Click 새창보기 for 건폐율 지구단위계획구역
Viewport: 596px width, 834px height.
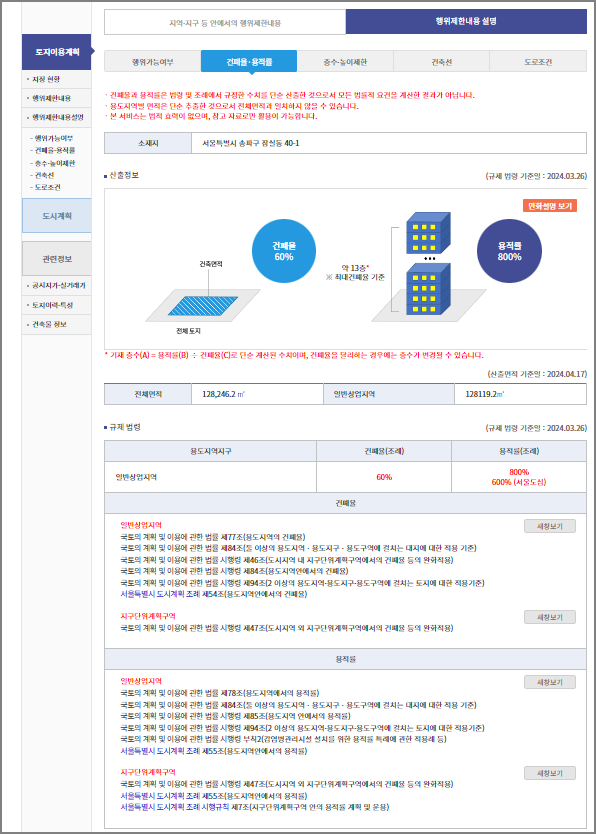coord(550,617)
